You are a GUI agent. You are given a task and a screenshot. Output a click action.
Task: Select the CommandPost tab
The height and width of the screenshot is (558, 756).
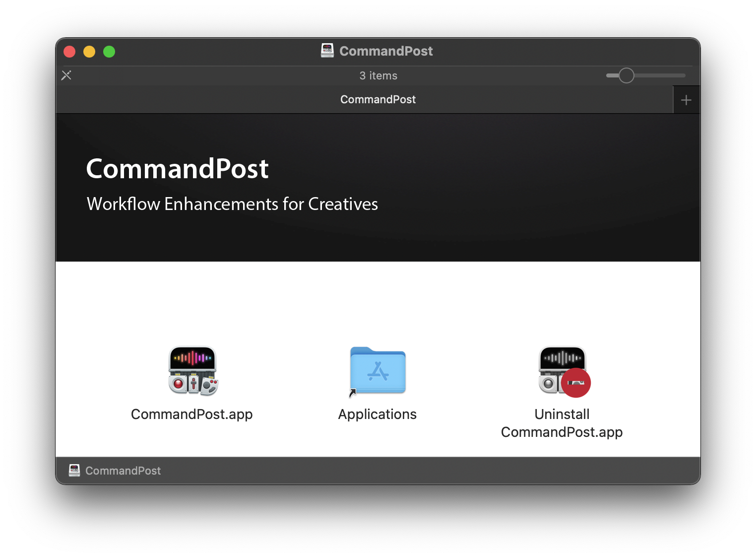(x=365, y=100)
